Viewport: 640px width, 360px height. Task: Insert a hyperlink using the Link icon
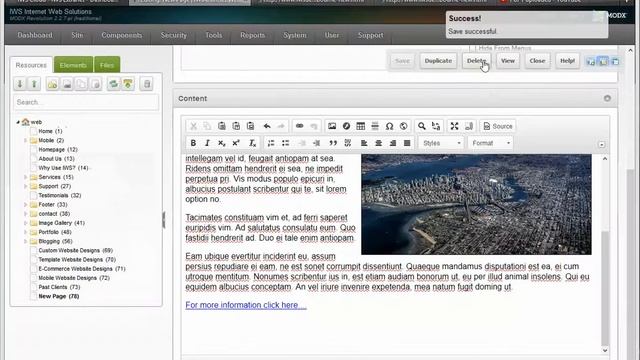pyautogui.click(x=300, y=126)
